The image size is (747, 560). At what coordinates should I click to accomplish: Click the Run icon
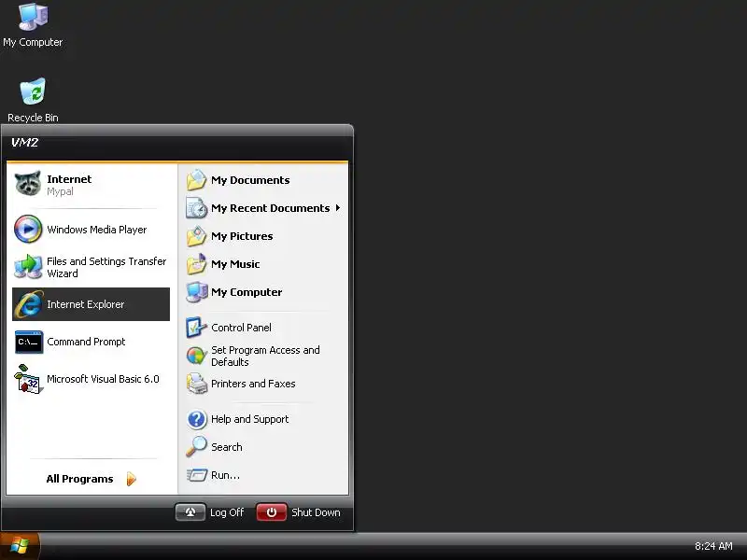point(196,475)
